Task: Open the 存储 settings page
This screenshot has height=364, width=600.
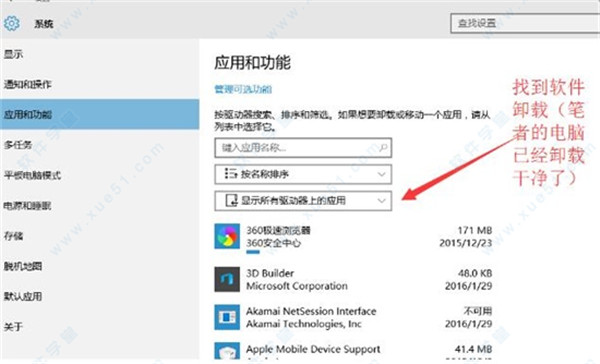Action: click(99, 236)
